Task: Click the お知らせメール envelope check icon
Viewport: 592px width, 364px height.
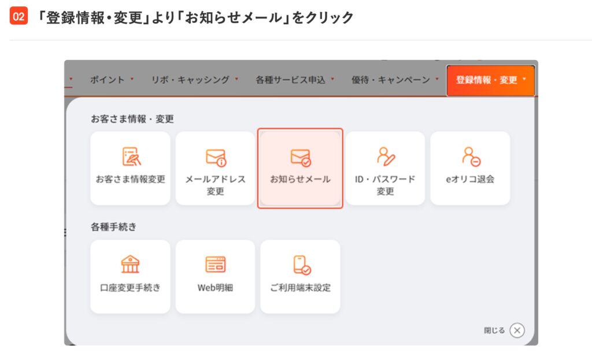Action: [x=301, y=158]
